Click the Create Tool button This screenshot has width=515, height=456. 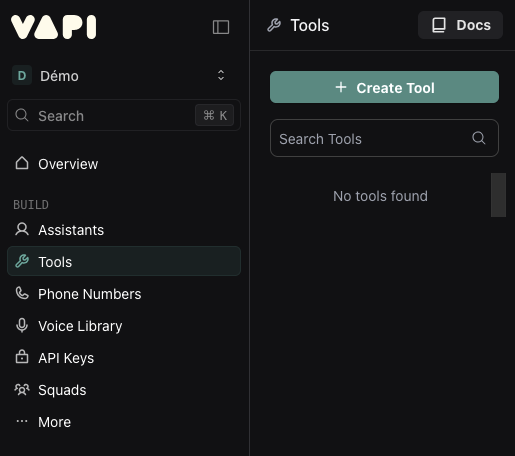(x=384, y=87)
